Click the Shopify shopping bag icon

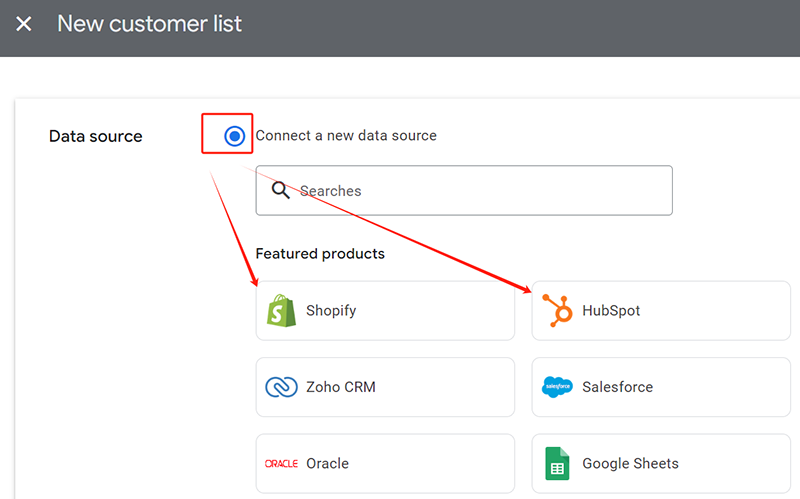[x=282, y=311]
